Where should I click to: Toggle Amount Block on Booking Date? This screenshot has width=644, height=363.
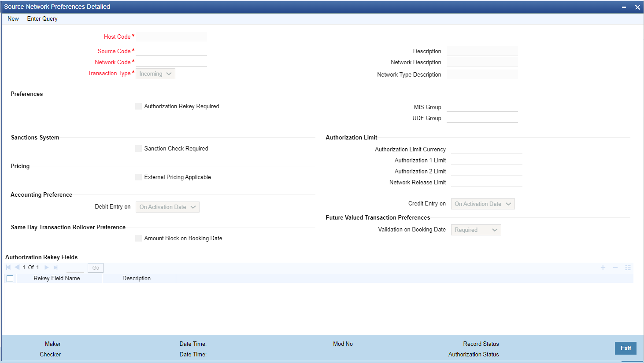click(139, 238)
